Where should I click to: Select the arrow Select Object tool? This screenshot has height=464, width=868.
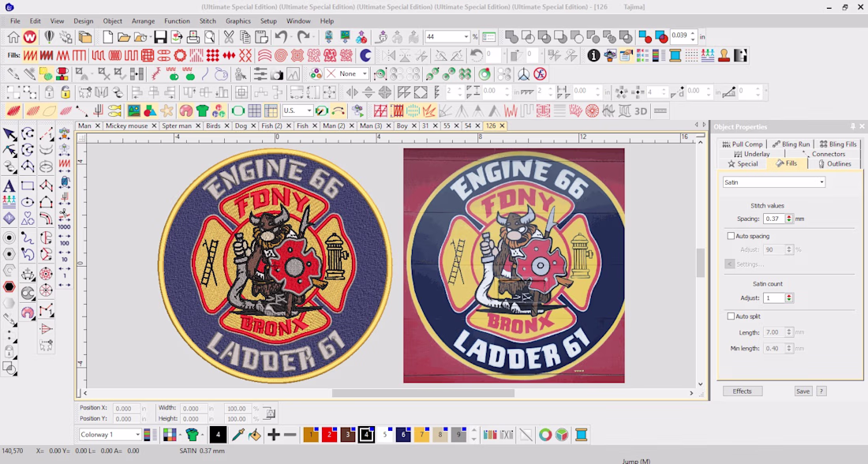click(9, 133)
